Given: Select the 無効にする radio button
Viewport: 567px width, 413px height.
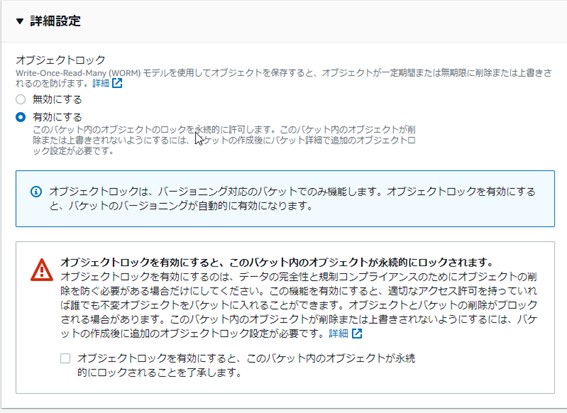Looking at the screenshot, I should point(21,99).
